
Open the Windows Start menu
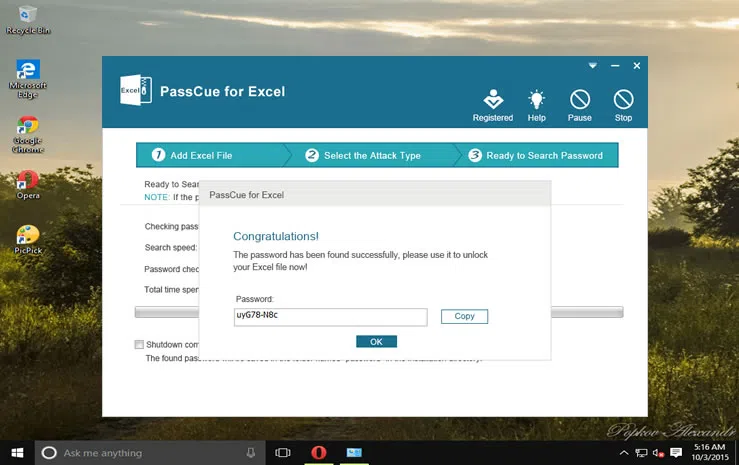coord(17,453)
